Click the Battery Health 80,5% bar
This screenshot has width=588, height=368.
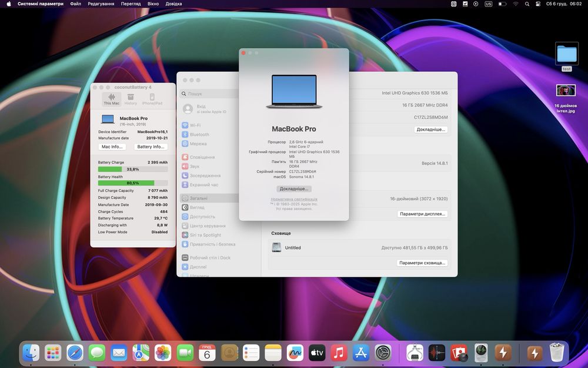pyautogui.click(x=133, y=183)
